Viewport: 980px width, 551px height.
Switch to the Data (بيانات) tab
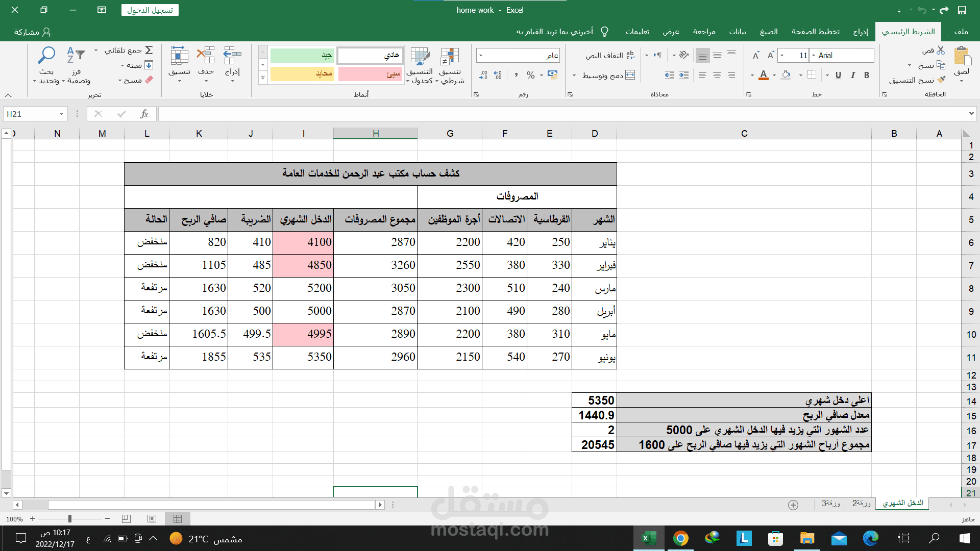click(738, 32)
